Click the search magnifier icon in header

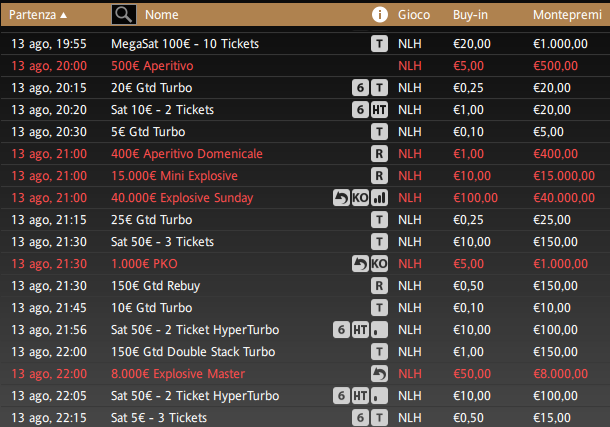tap(123, 14)
